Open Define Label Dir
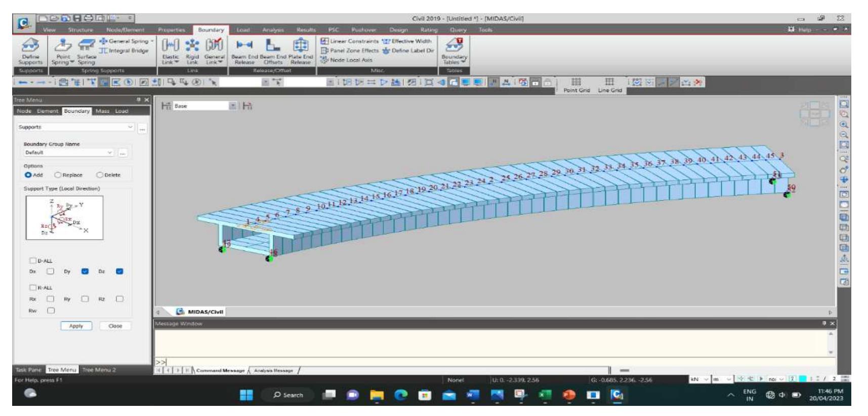This screenshot has height=416, width=868. [408, 51]
